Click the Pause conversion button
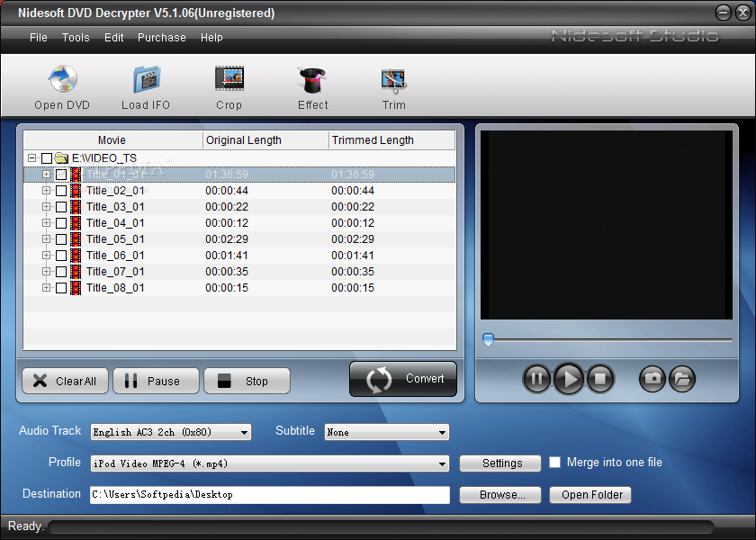756x540 pixels. coord(157,381)
